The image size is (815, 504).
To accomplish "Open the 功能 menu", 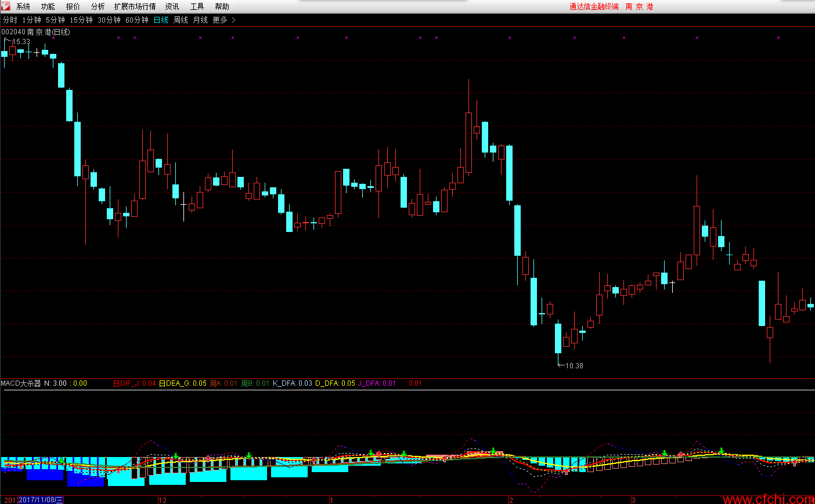I will pos(48,6).
